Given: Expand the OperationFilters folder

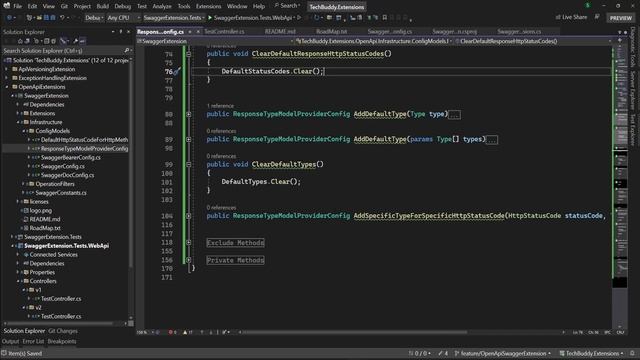Looking at the screenshot, I should pyautogui.click(x=23, y=184).
